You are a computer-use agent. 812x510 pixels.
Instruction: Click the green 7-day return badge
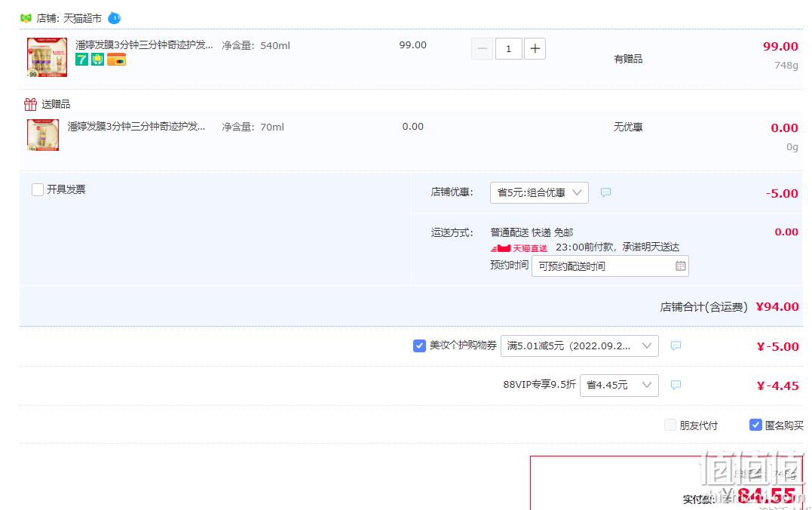pyautogui.click(x=82, y=60)
